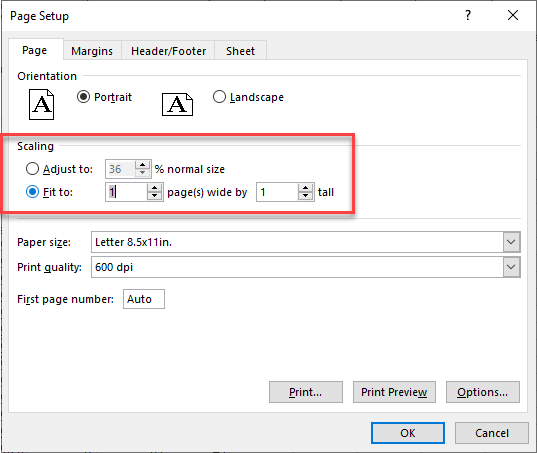The width and height of the screenshot is (537, 453).
Task: Click the Print Preview button
Action: coord(394,392)
